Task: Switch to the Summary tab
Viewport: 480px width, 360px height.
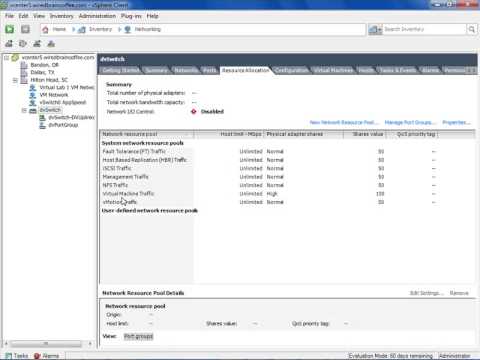Action: [x=156, y=70]
